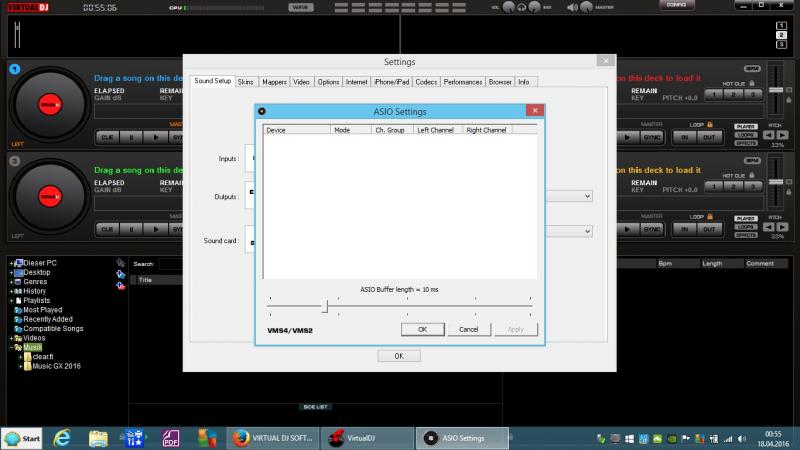Click the upper add virtual folder icon
The height and width of the screenshot is (450, 800).
[120, 274]
